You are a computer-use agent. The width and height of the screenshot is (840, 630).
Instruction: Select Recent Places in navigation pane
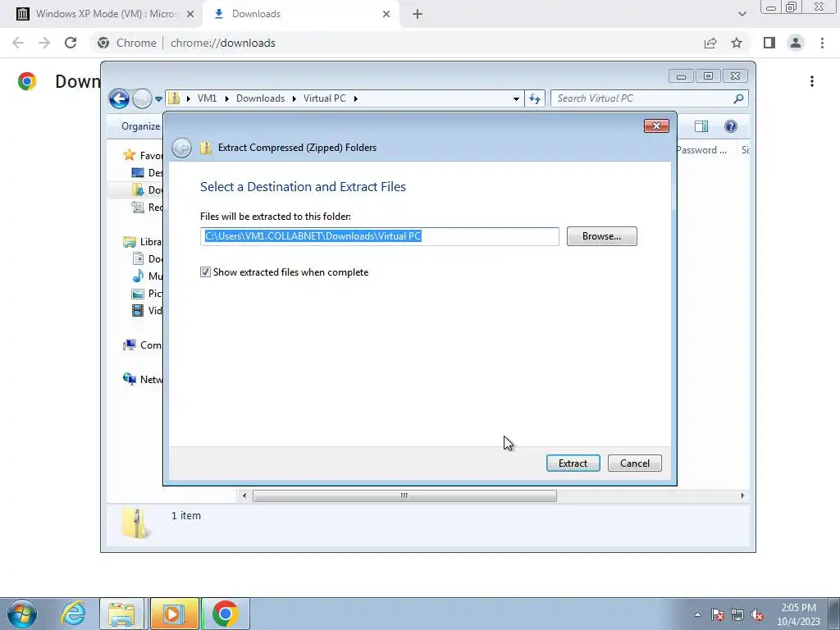coord(147,207)
